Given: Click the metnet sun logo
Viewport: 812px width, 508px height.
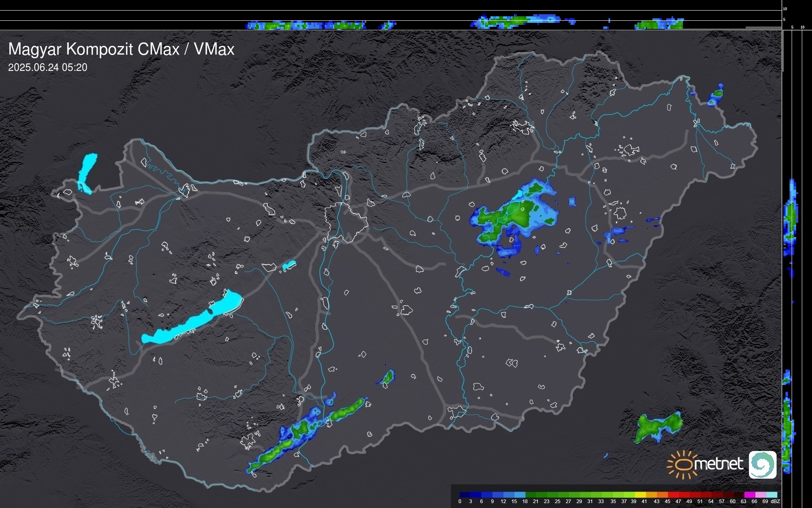Looking at the screenshot, I should [682, 464].
